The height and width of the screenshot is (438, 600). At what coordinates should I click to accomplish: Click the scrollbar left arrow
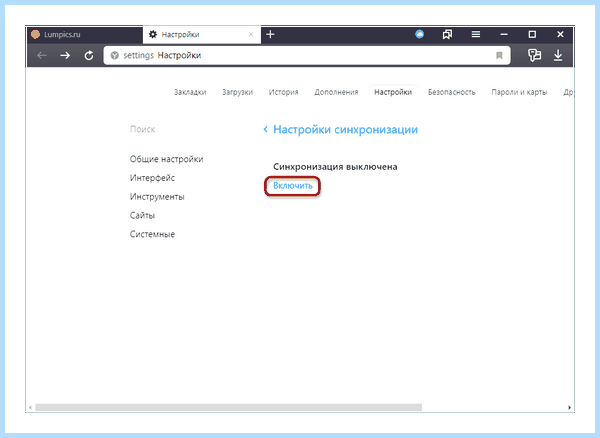coord(30,407)
